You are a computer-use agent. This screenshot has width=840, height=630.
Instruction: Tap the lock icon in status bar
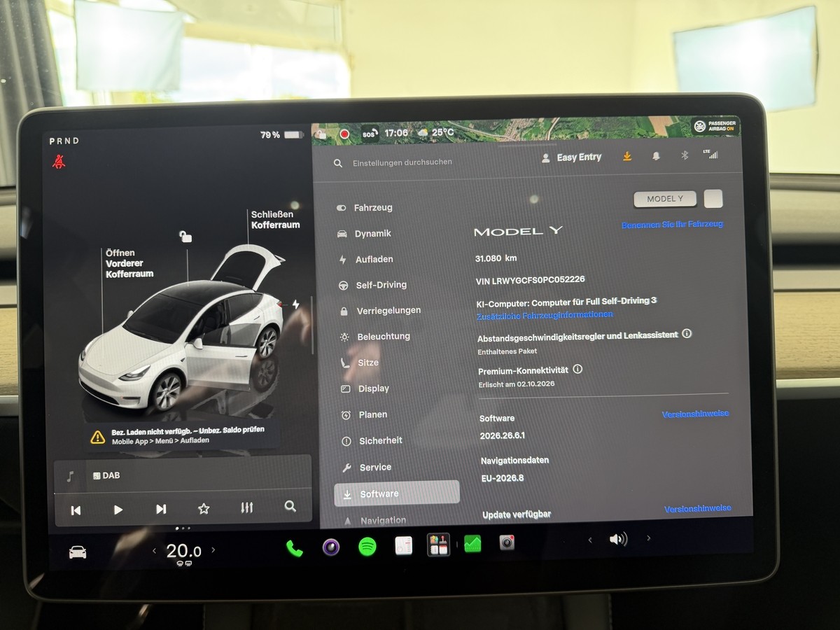tap(321, 134)
